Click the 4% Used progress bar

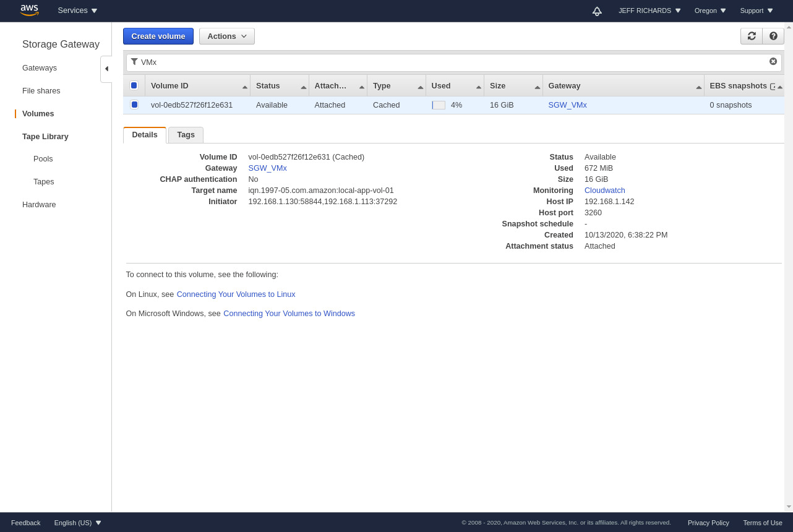(439, 105)
